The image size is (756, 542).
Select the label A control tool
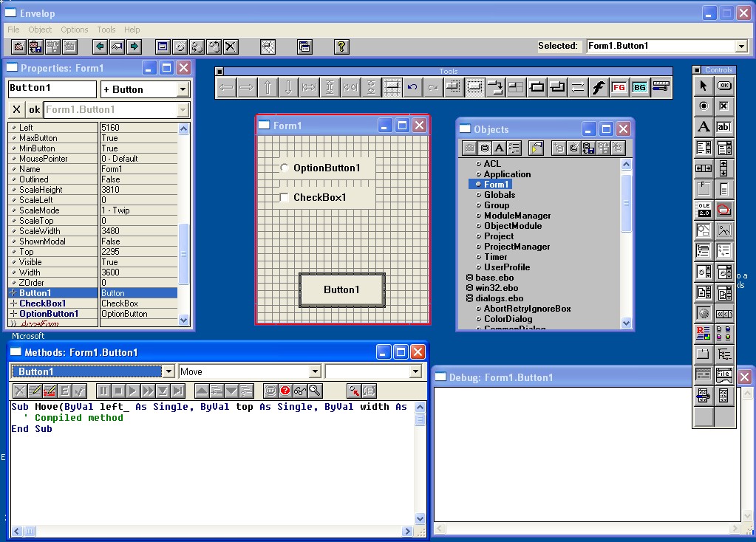704,127
